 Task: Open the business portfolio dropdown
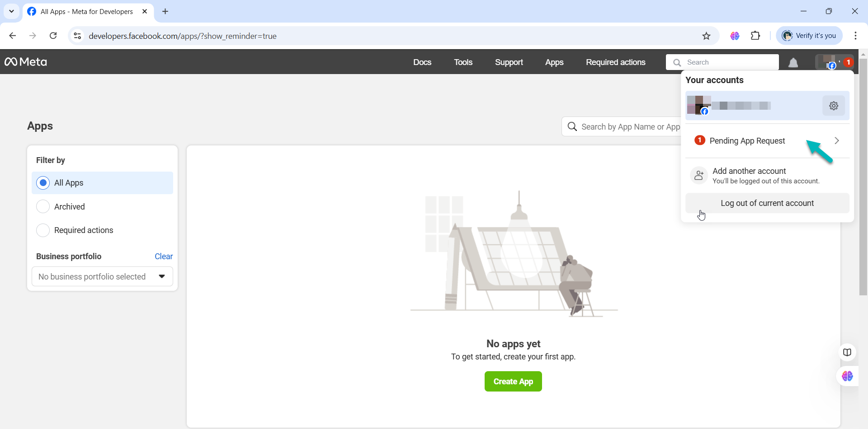(x=102, y=276)
